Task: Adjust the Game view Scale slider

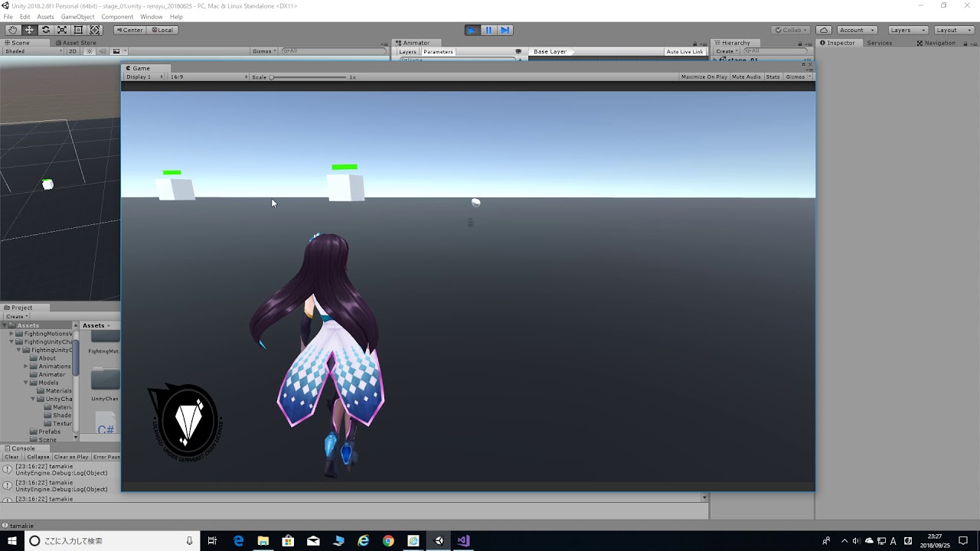Action: pos(309,77)
